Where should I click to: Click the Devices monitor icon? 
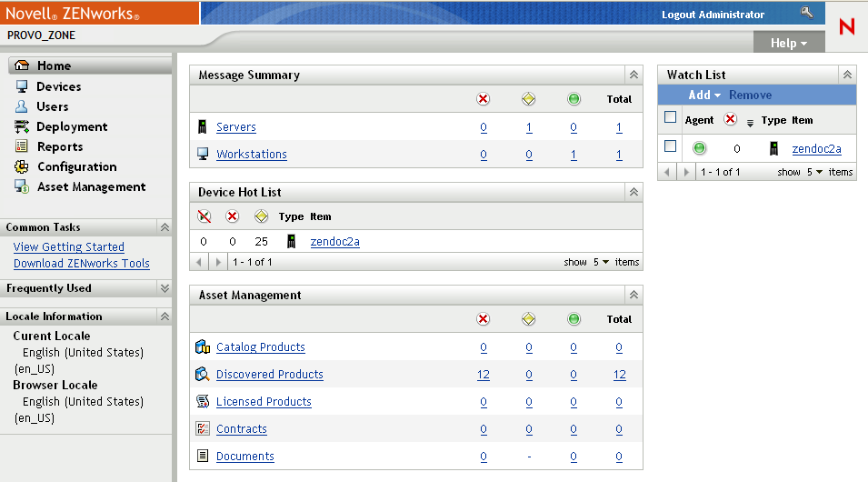pyautogui.click(x=22, y=86)
